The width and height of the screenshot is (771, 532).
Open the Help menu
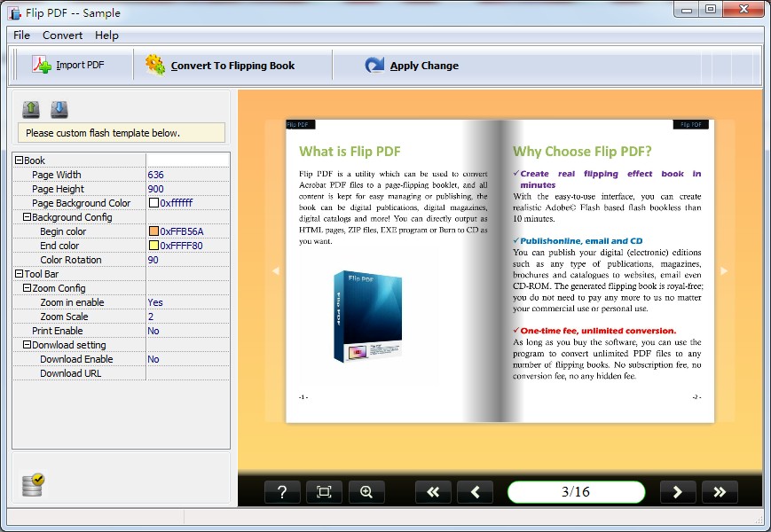point(106,35)
